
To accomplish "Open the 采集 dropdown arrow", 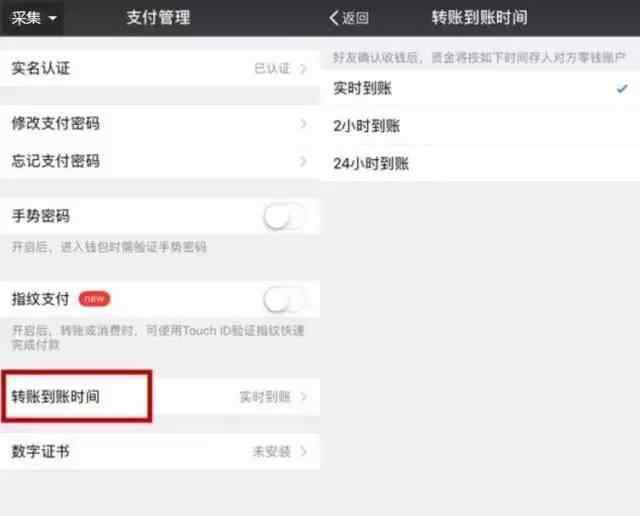I will pyautogui.click(x=53, y=18).
